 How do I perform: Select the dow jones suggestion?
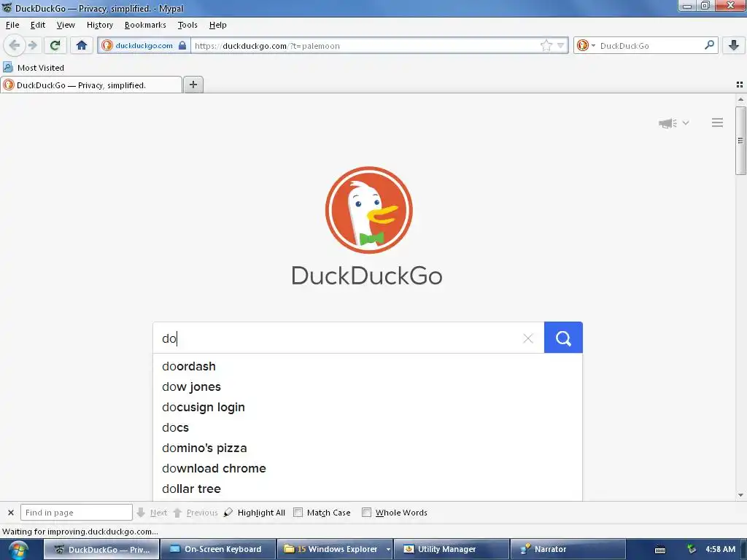[368, 386]
